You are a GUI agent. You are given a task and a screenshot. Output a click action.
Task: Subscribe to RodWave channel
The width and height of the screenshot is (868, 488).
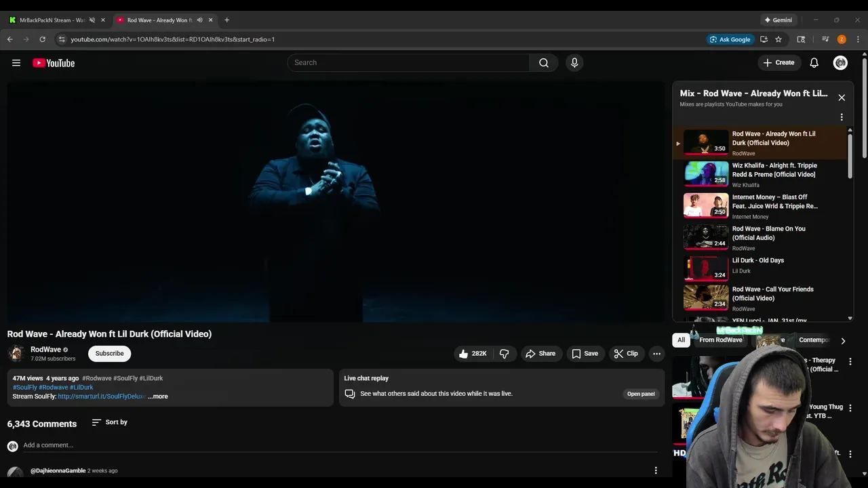[109, 353]
